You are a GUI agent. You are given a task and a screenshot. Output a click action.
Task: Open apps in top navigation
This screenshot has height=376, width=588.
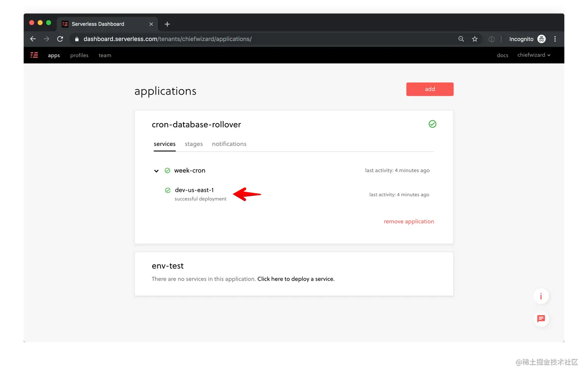point(54,55)
